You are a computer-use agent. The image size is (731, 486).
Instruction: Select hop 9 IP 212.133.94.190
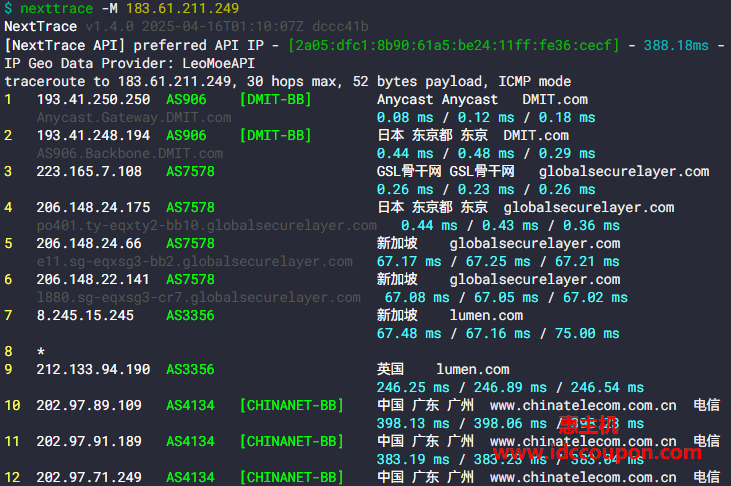(93, 369)
